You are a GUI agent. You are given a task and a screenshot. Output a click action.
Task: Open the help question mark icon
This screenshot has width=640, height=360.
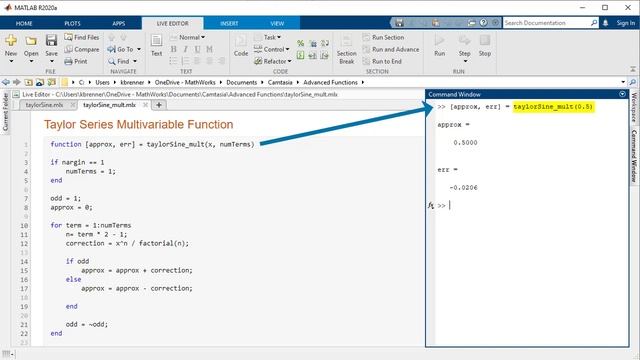483,23
